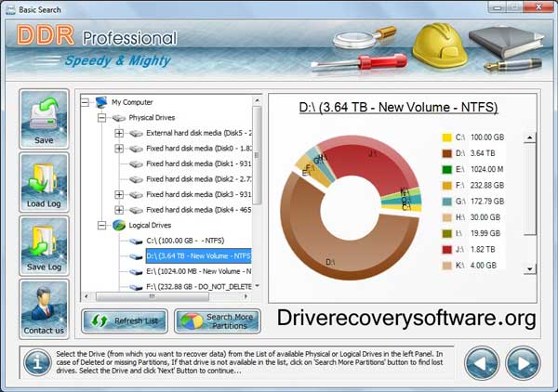
Task: Click the red J:\ legend swatch
Action: point(446,250)
